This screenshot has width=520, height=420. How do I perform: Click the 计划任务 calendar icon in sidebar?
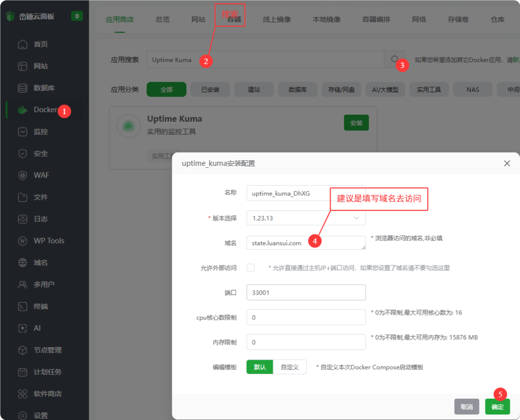click(22, 372)
